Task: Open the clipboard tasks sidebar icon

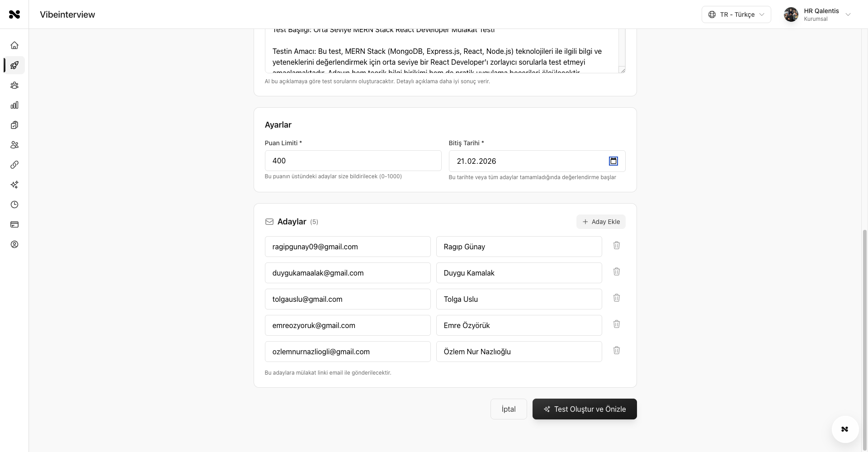Action: coord(14,125)
